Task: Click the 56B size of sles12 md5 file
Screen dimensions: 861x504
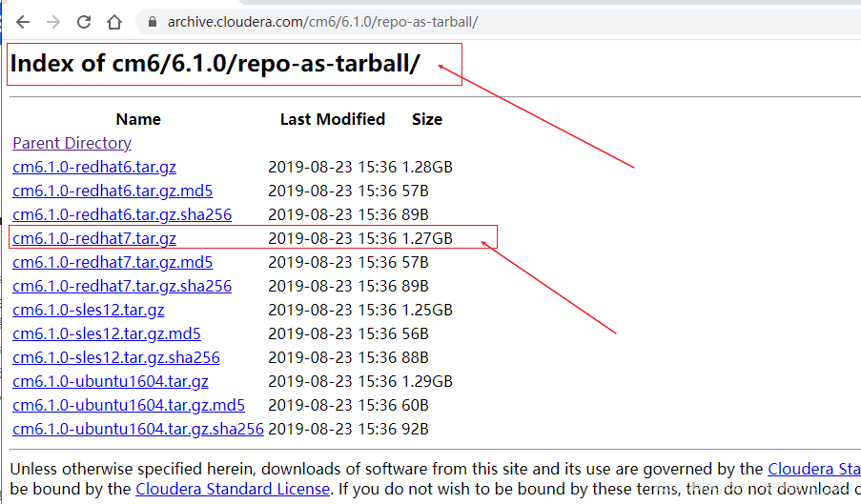Action: point(415,334)
